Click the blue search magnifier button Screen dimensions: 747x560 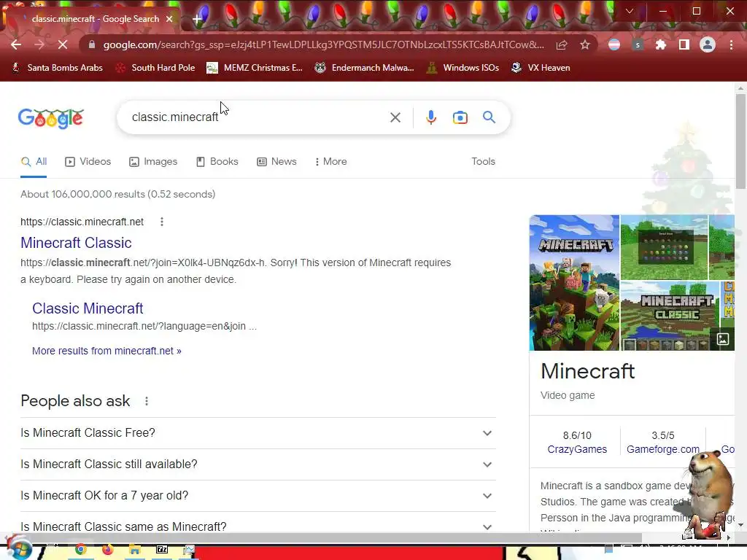click(x=489, y=117)
